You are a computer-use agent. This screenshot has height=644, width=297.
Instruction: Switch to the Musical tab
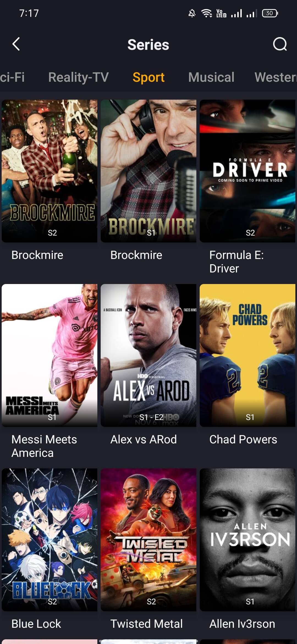[211, 77]
